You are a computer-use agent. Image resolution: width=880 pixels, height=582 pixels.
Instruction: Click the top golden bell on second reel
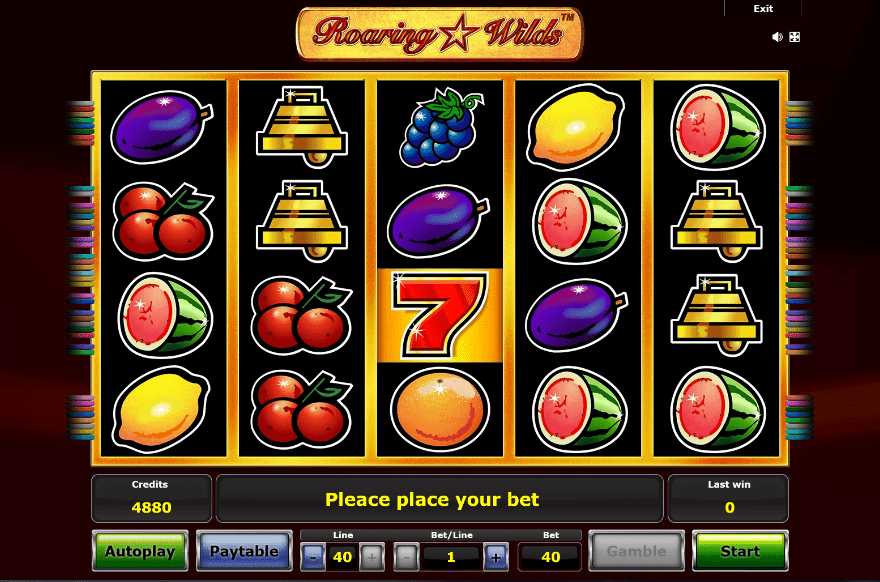[302, 127]
